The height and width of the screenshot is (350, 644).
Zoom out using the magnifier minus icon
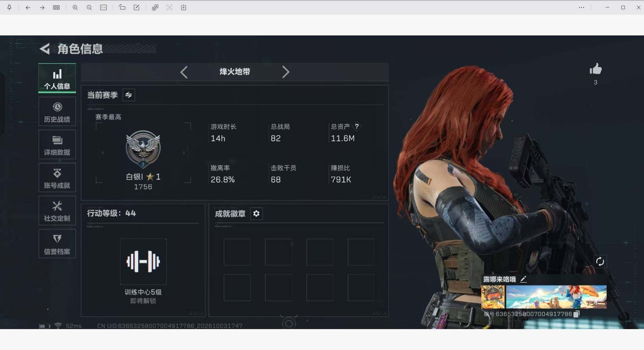point(89,7)
